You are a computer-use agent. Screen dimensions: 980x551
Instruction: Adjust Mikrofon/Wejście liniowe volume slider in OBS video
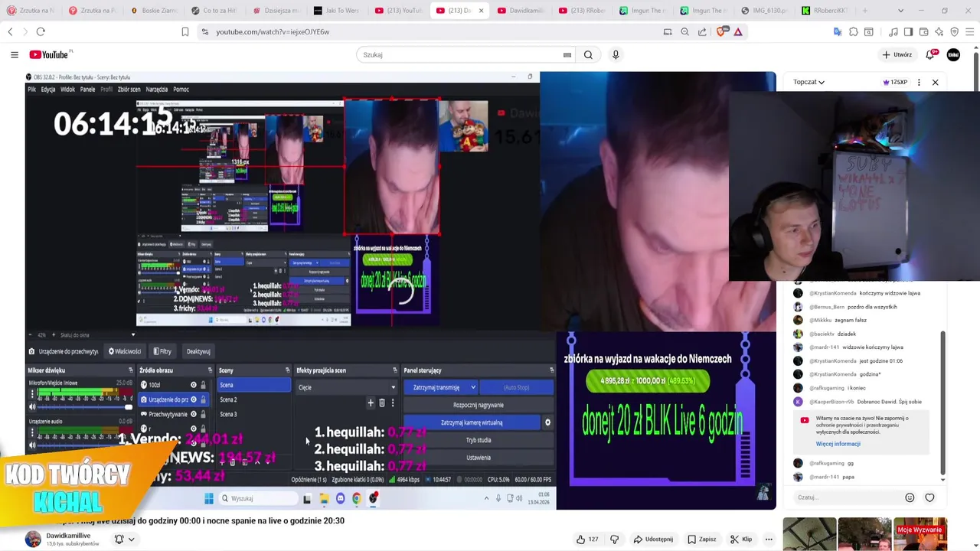(80, 406)
